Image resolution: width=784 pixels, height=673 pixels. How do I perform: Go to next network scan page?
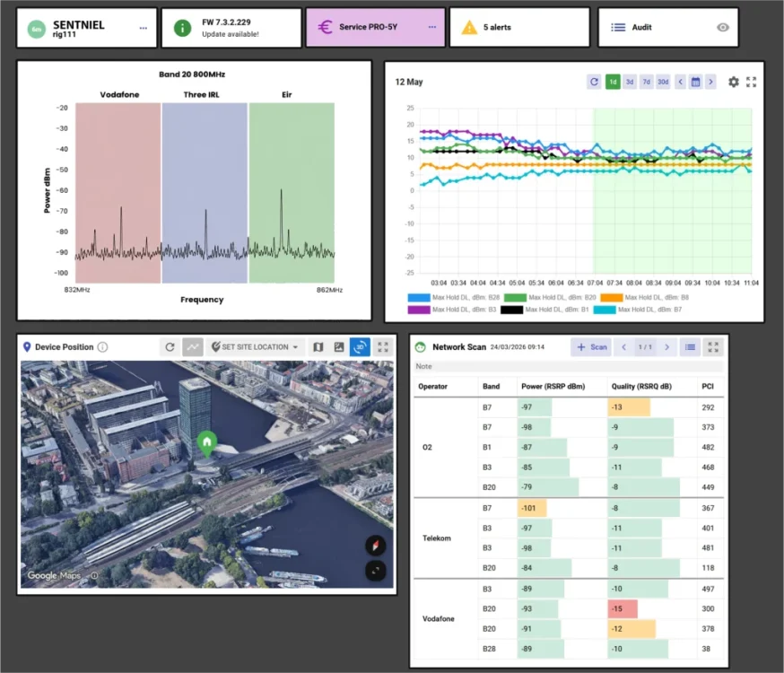tap(667, 347)
